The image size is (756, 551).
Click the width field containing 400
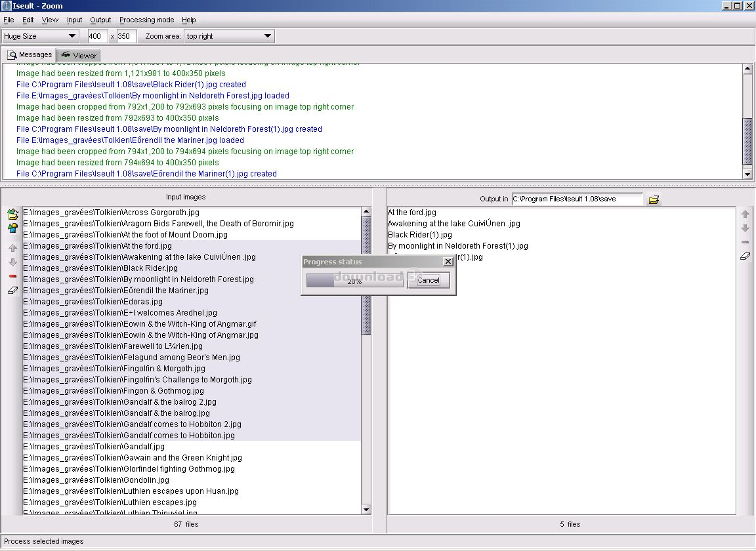(x=97, y=36)
